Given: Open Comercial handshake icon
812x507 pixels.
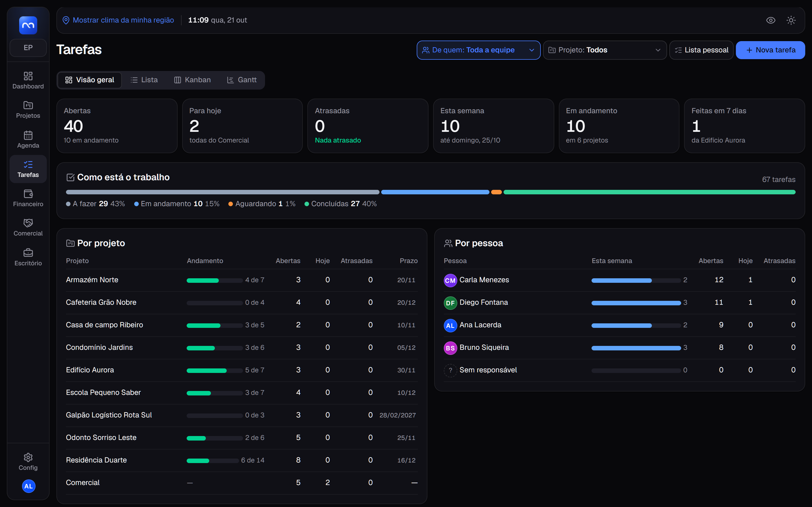Looking at the screenshot, I should (28, 223).
